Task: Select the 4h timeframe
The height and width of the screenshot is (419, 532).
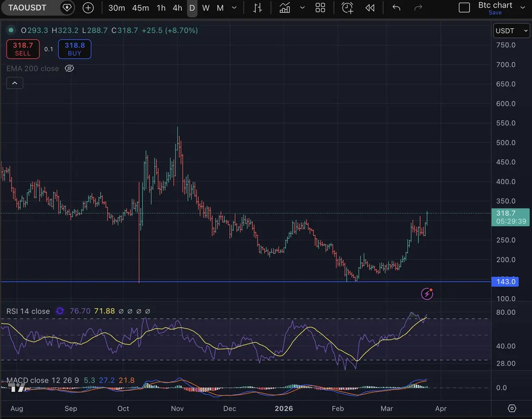Action: coord(177,8)
